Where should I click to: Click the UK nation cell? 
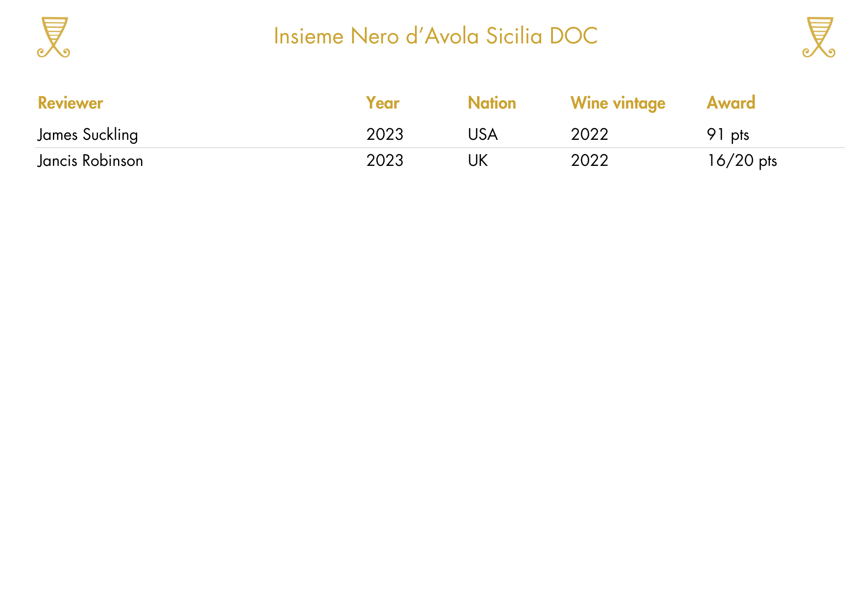[x=478, y=161]
